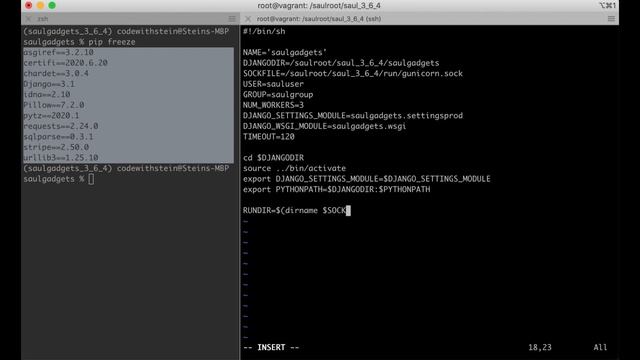Click the SOCKFILE gunicorn.sock line
Image resolution: width=640 pixels, height=360 pixels.
pos(353,73)
